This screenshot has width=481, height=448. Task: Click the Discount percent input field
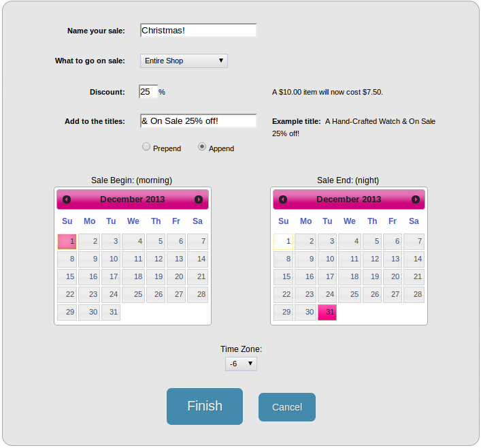tap(148, 91)
